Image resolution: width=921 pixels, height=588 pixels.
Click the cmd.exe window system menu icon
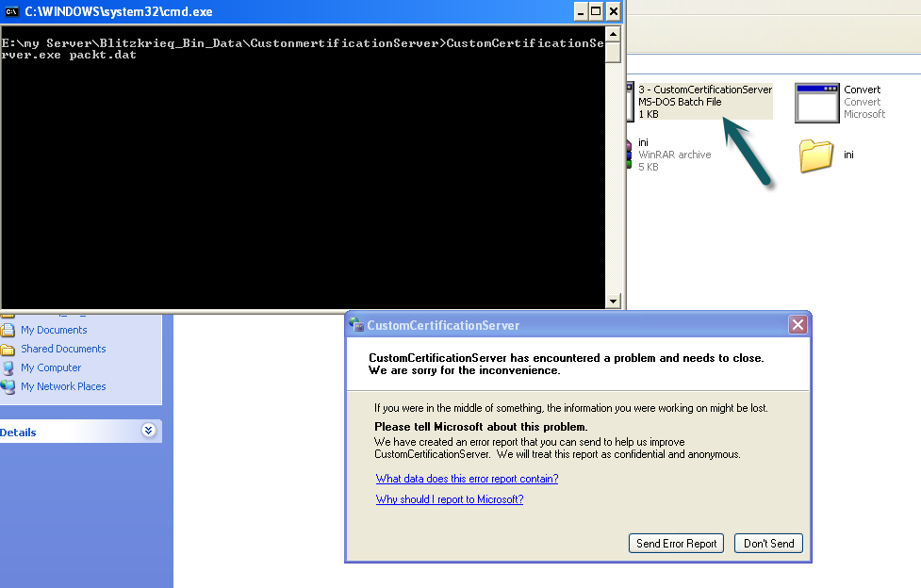[x=11, y=11]
